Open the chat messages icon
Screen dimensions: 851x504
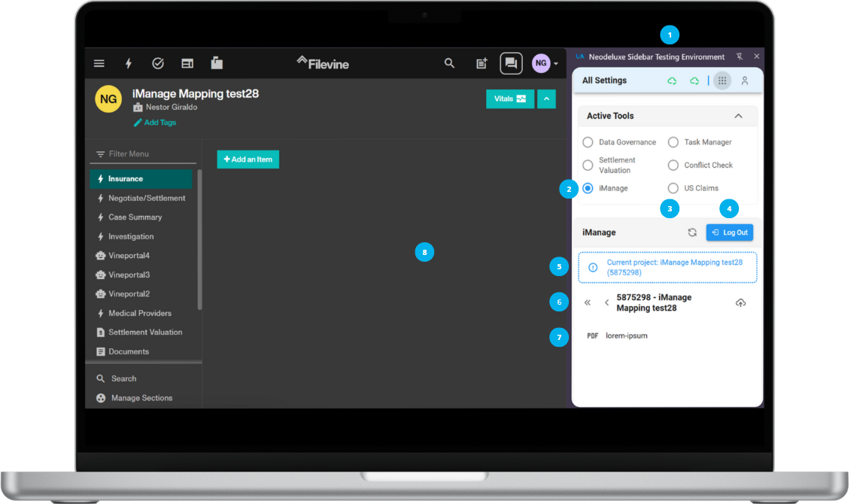pos(511,63)
